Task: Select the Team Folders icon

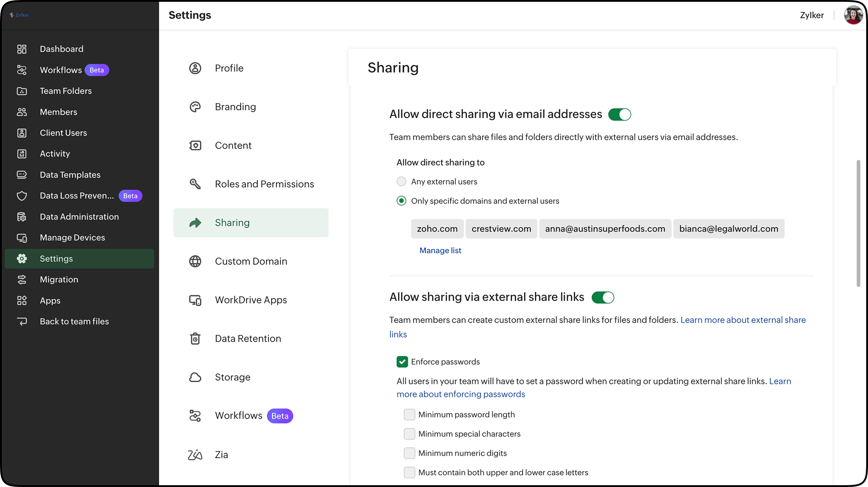Action: [22, 91]
